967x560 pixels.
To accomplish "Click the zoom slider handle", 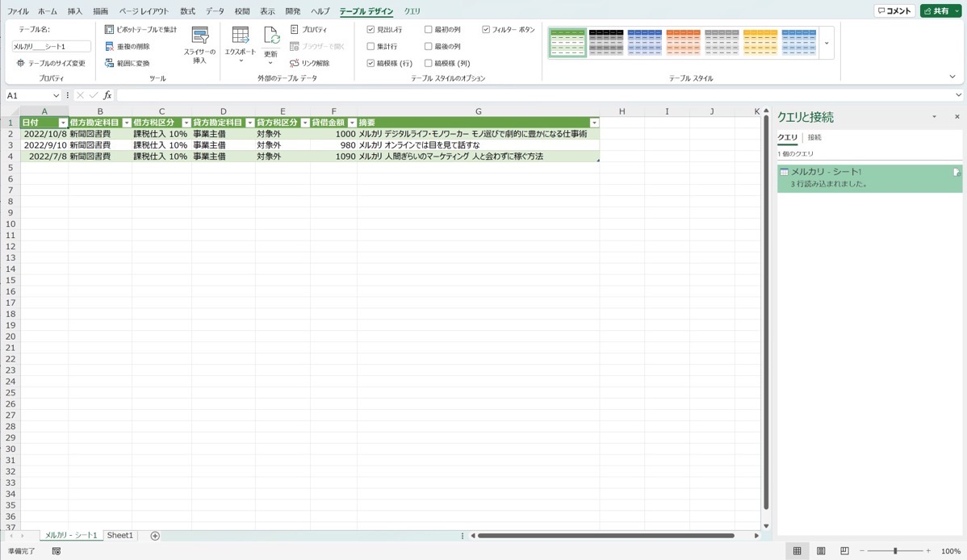I will [x=895, y=551].
